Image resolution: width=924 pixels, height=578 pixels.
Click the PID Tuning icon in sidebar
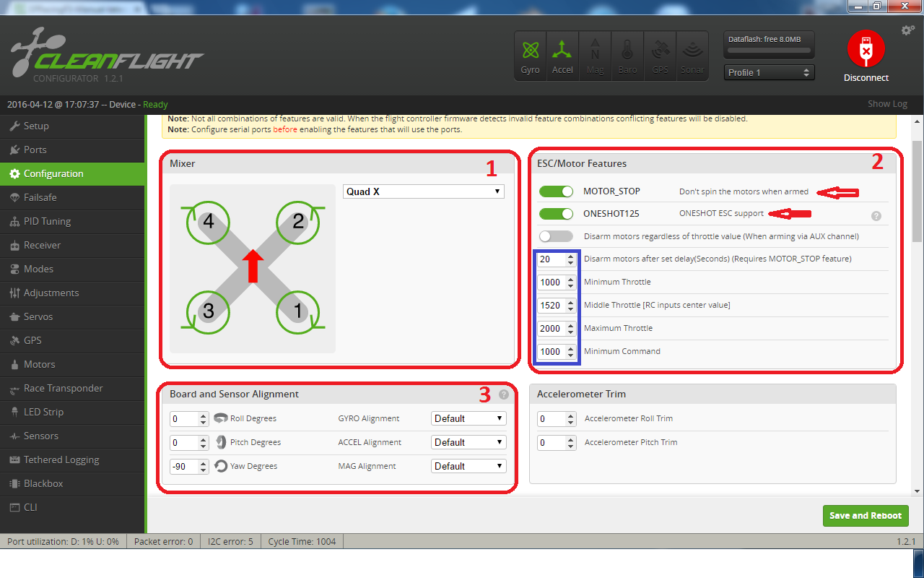[x=14, y=221]
